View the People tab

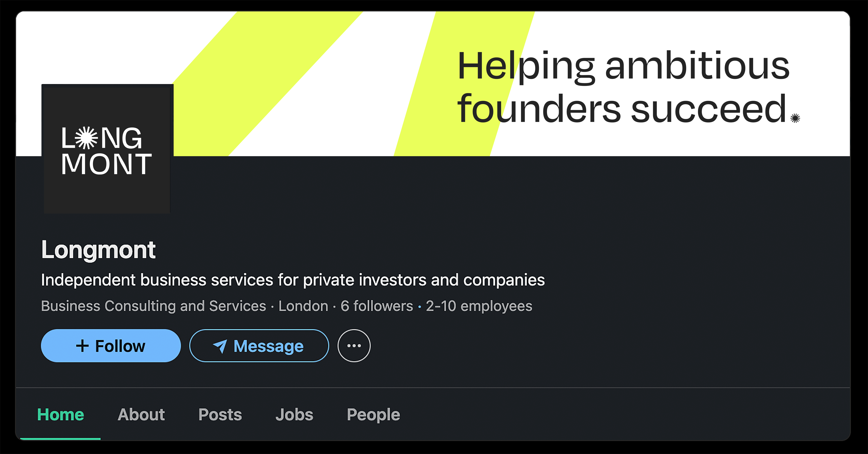[373, 414]
